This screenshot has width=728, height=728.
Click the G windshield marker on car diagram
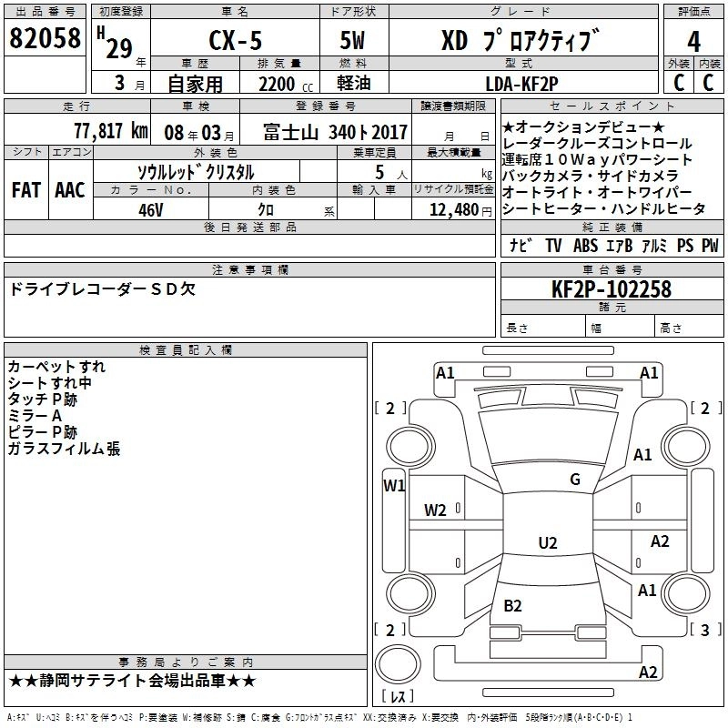click(x=574, y=480)
